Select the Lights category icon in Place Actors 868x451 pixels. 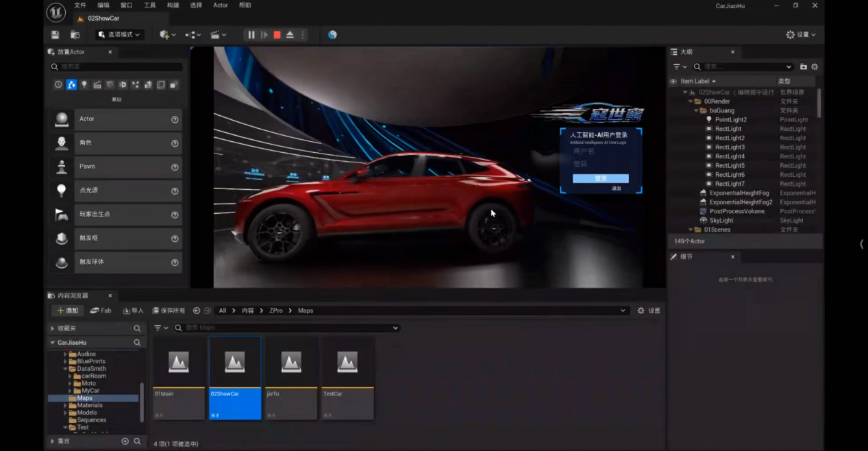pyautogui.click(x=84, y=85)
